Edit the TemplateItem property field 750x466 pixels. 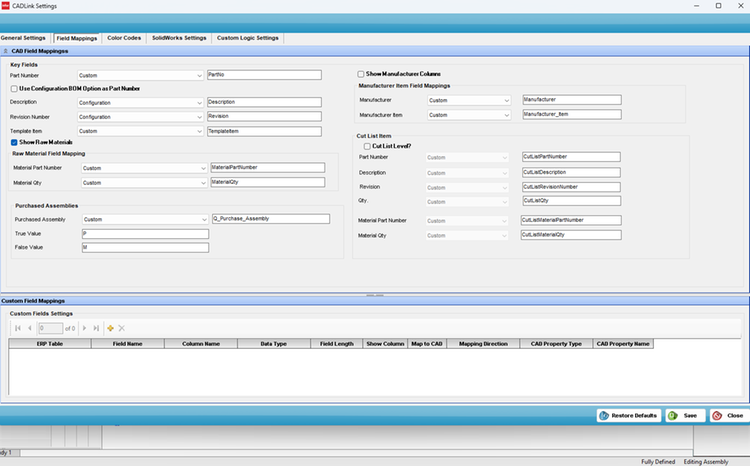(264, 131)
